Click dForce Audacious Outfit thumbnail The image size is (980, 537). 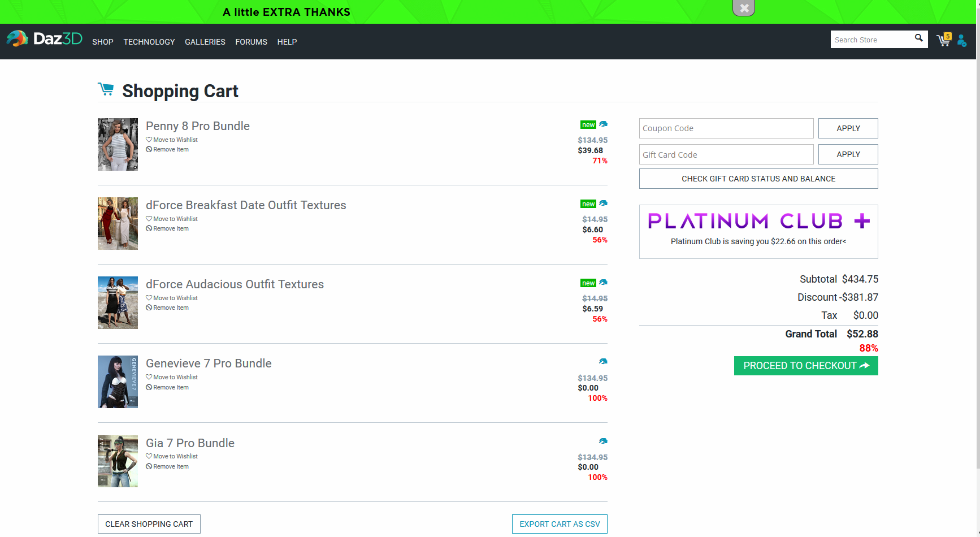[x=118, y=302]
